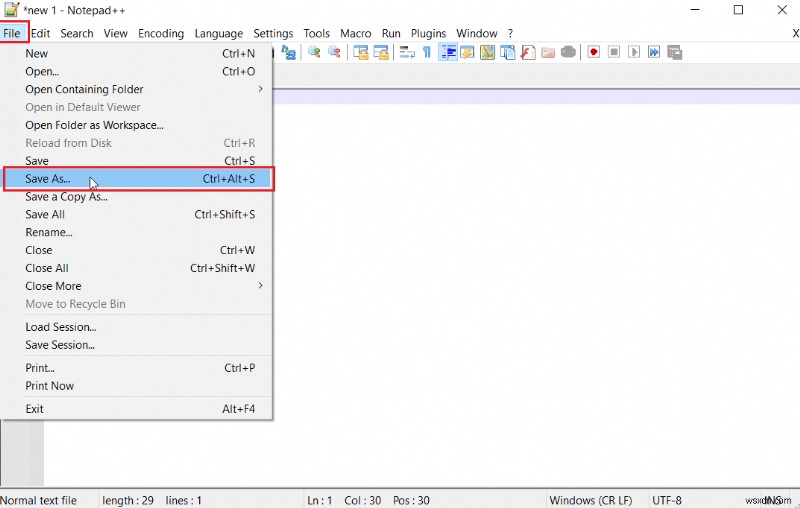Viewport: 800px width, 508px height.
Task: Open the Function List toolbar icon
Action: (528, 52)
